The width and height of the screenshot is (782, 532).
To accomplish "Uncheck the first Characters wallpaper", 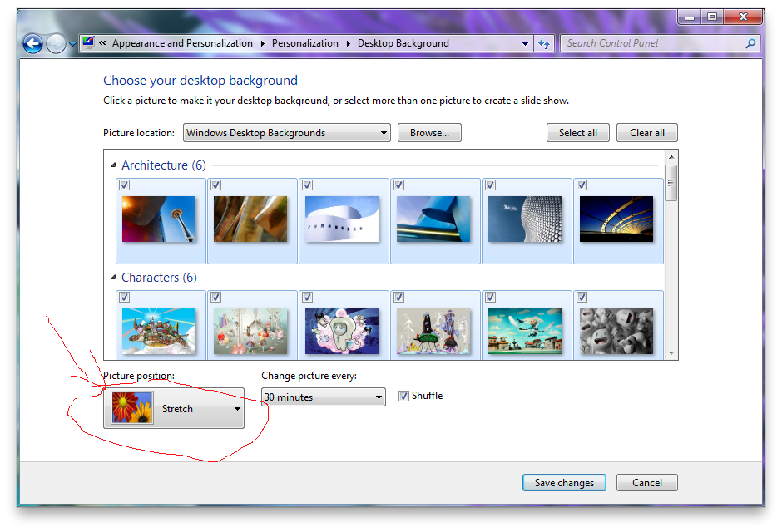I will (124, 297).
